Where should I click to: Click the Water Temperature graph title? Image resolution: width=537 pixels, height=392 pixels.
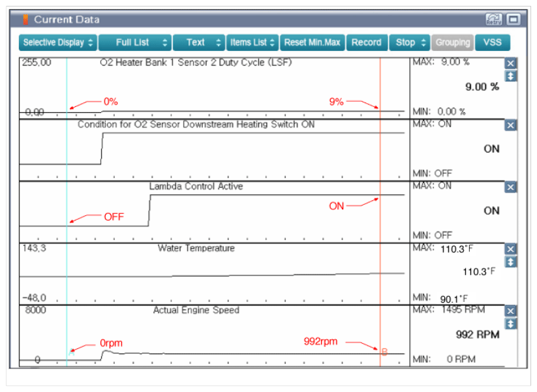pyautogui.click(x=196, y=249)
